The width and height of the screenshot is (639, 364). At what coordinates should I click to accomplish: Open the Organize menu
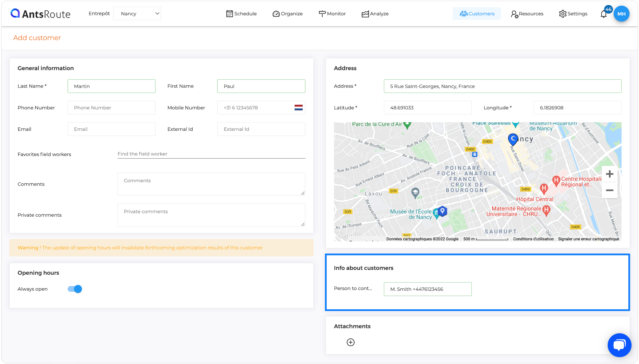tap(288, 14)
